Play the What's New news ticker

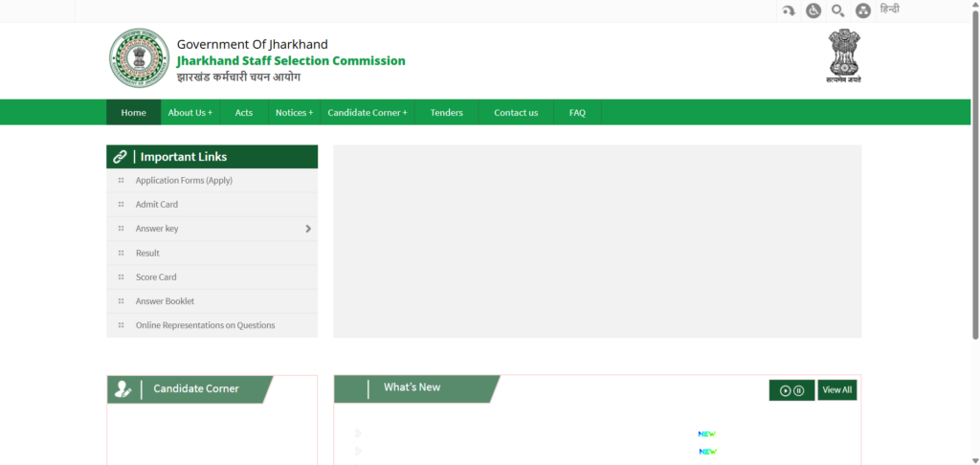[x=786, y=390]
